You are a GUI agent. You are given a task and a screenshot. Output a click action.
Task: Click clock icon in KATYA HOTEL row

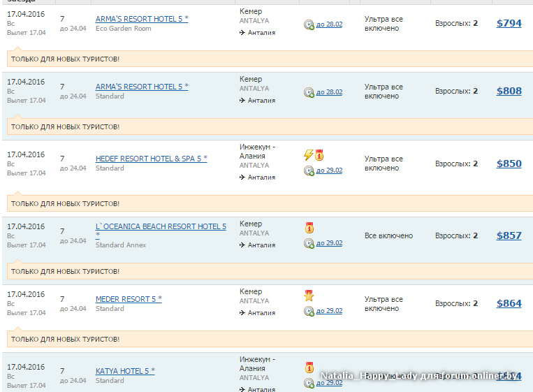point(309,383)
